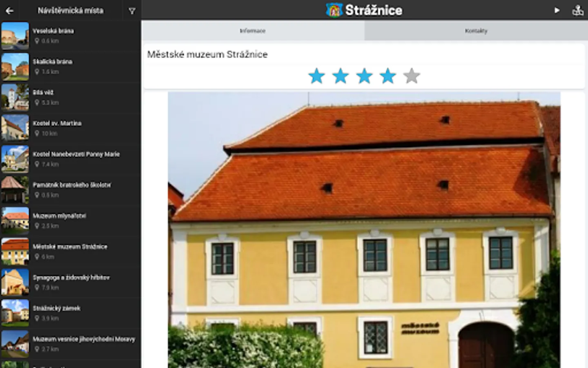The image size is (588, 368).
Task: Select 'Muzeum mlynářství' list title
Action: (60, 215)
